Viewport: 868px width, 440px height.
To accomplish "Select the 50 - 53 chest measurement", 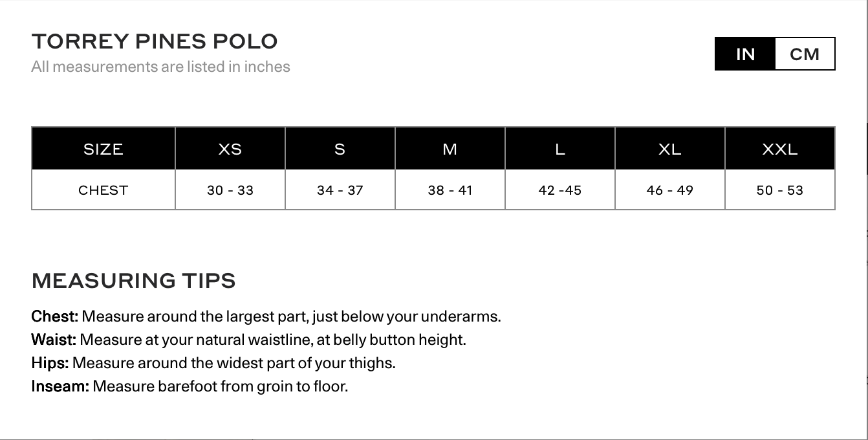I will pyautogui.click(x=780, y=190).
